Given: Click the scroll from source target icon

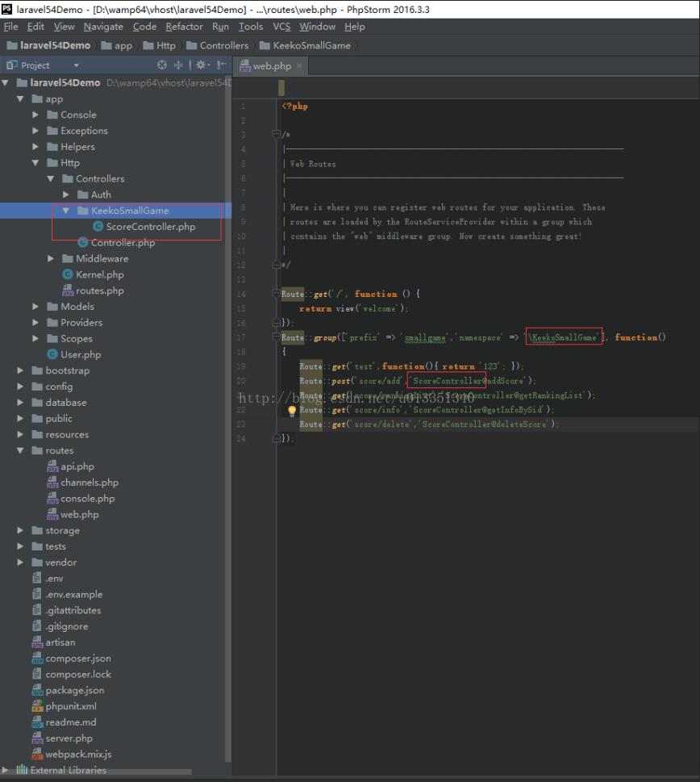Looking at the screenshot, I should (162, 65).
